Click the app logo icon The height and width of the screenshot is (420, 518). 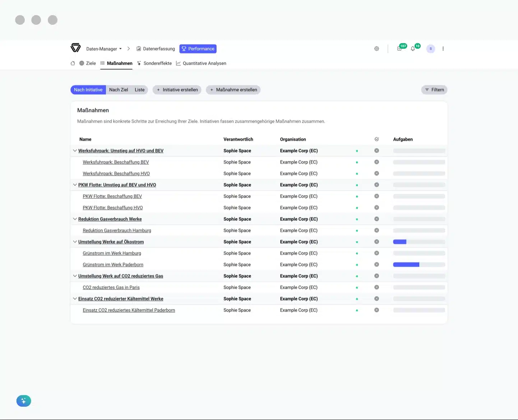(x=75, y=48)
